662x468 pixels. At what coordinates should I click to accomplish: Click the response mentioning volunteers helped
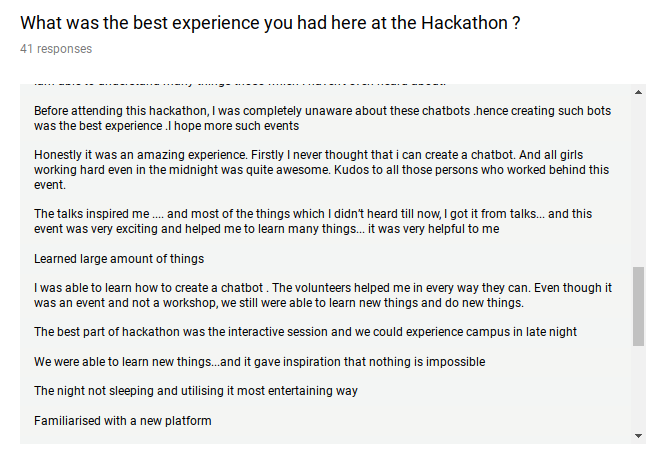point(323,295)
